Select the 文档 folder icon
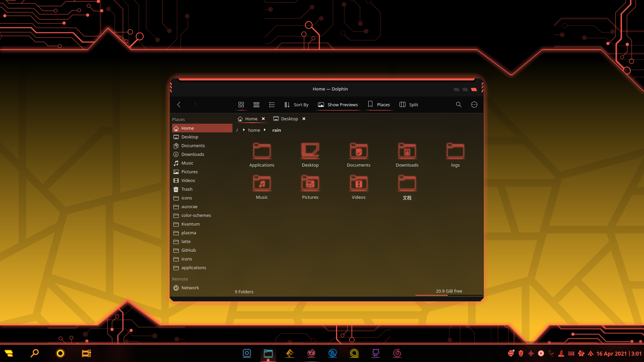The width and height of the screenshot is (644, 362). [x=407, y=183]
